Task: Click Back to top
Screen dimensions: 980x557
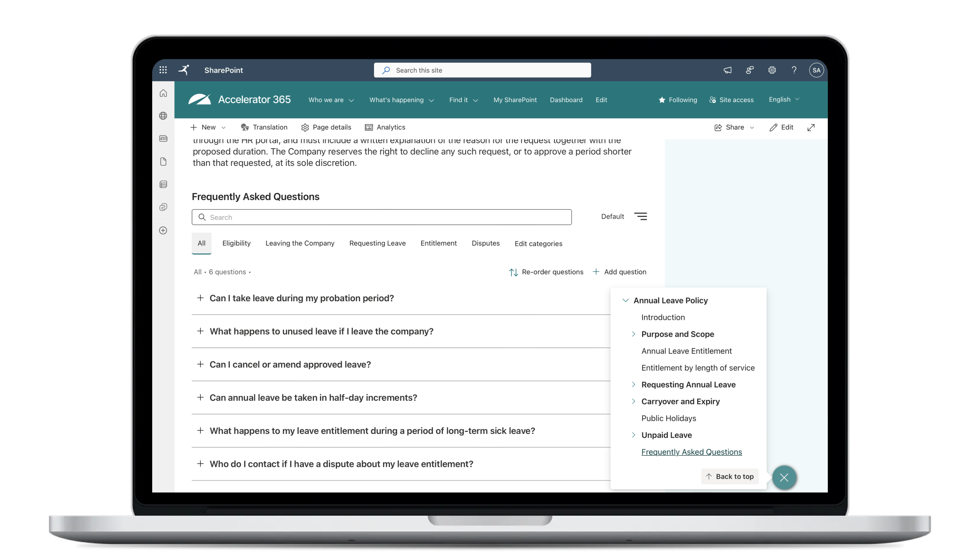Action: (730, 477)
